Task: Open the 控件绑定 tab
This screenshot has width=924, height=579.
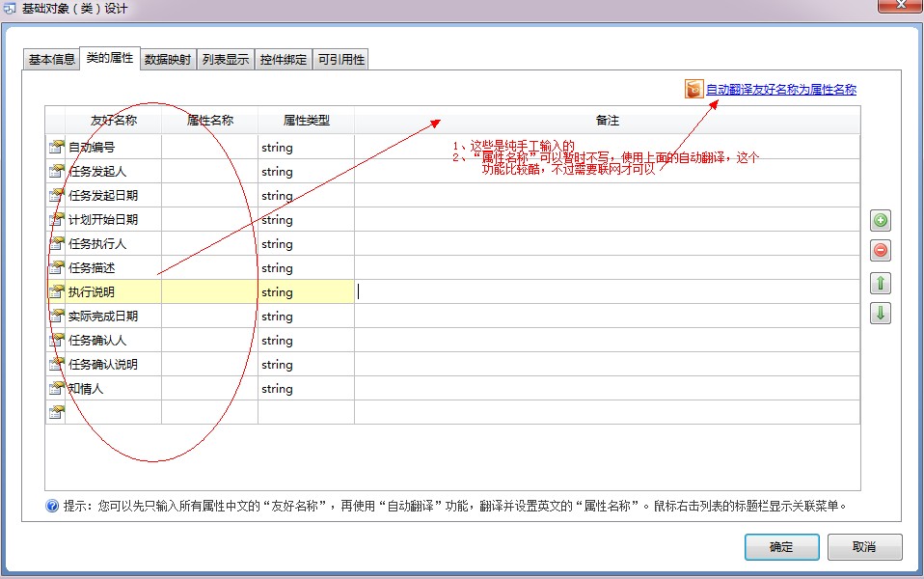Action: [283, 59]
